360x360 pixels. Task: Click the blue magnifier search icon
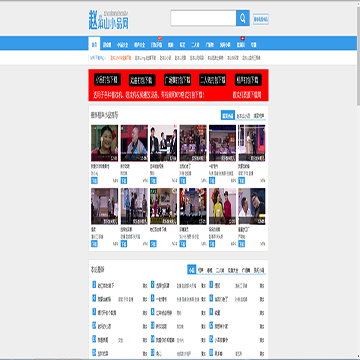tap(243, 18)
